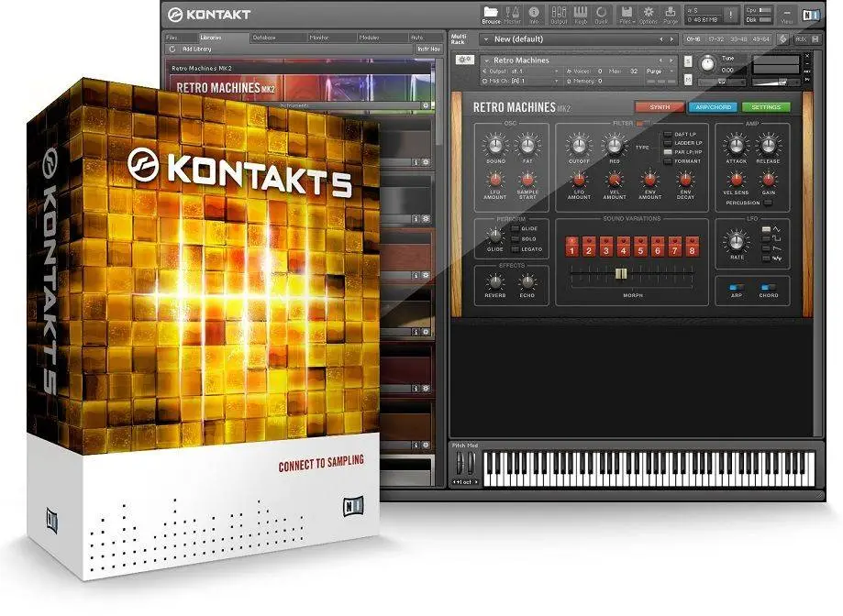Click the multi rack workspace diamond icon

tap(782, 39)
